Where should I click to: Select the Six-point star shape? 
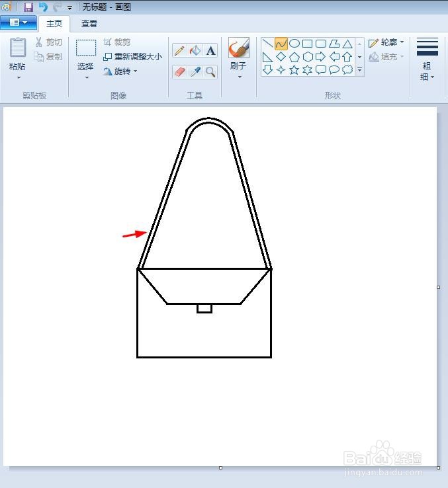pos(308,70)
